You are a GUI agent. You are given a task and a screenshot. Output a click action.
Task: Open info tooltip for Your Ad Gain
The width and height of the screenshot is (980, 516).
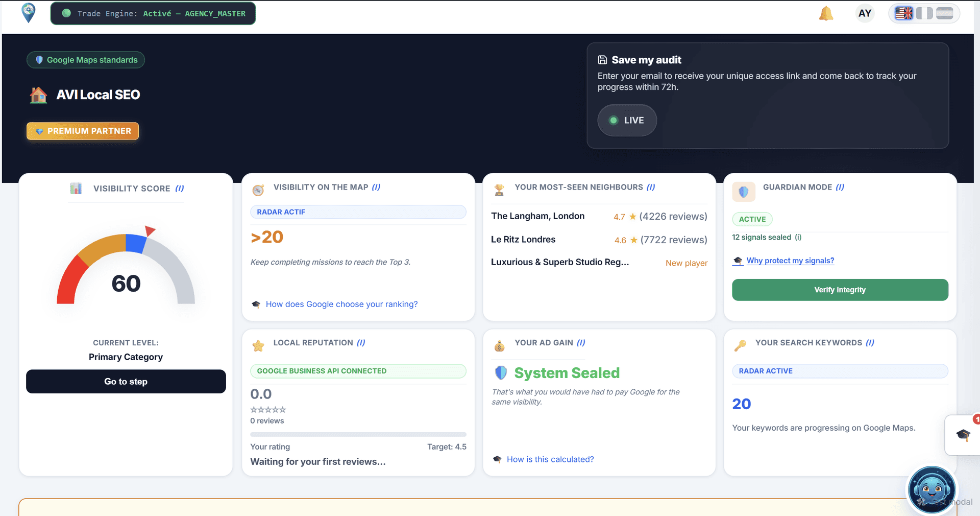[581, 343]
